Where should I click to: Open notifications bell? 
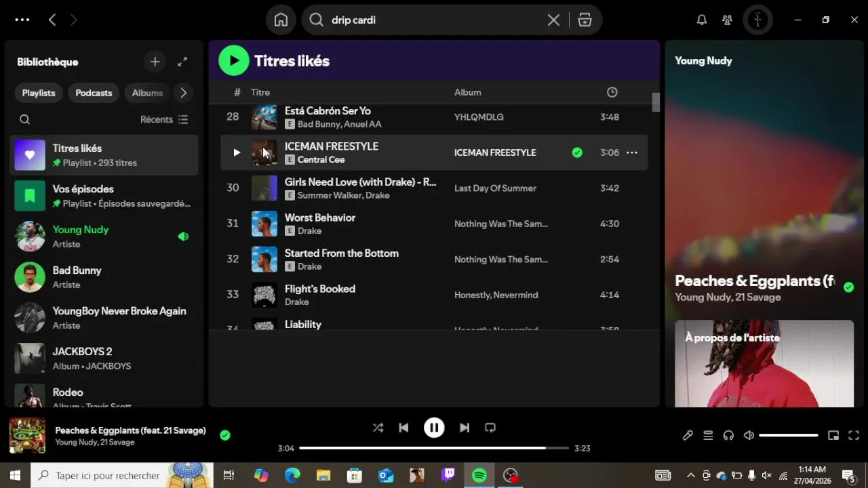[x=702, y=20]
